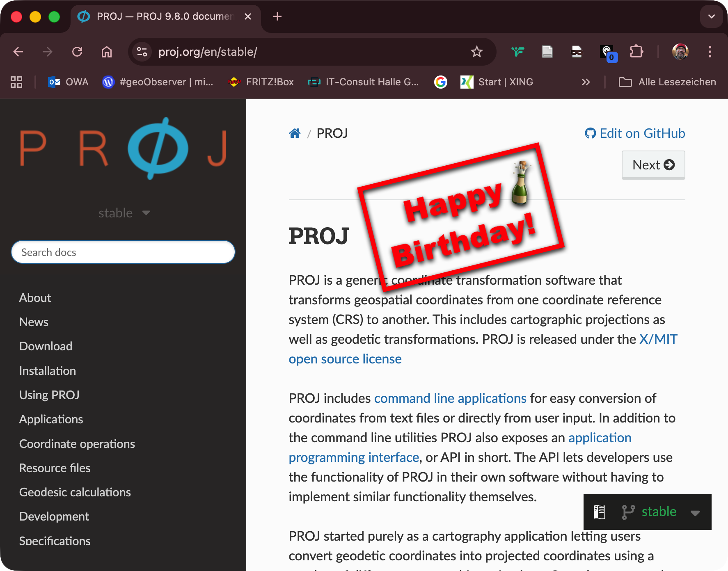The height and width of the screenshot is (571, 728).
Task: Click the user profile avatar
Action: [680, 52]
